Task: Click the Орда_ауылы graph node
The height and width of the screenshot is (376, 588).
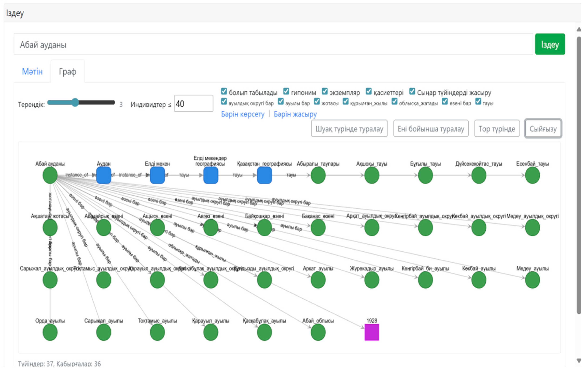Action: pyautogui.click(x=50, y=332)
